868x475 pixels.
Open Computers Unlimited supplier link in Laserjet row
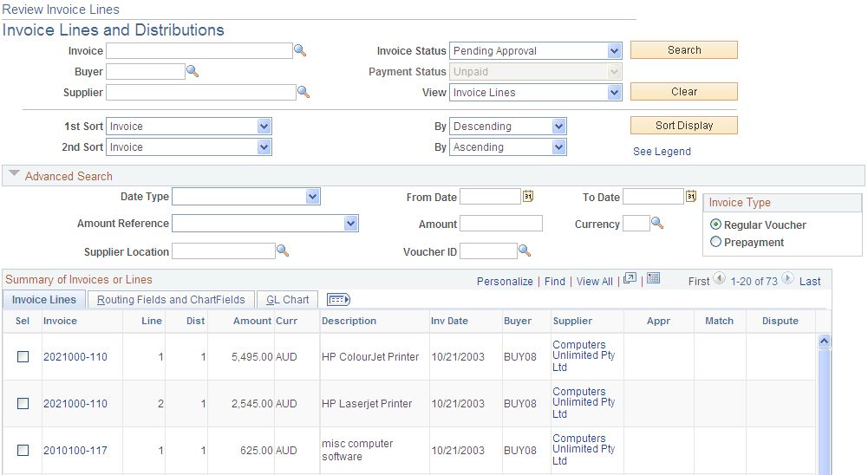click(584, 402)
